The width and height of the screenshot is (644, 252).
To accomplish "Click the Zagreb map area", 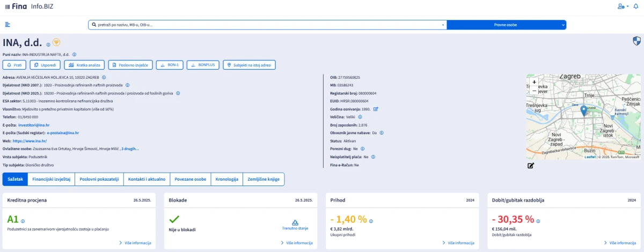I will (583, 117).
